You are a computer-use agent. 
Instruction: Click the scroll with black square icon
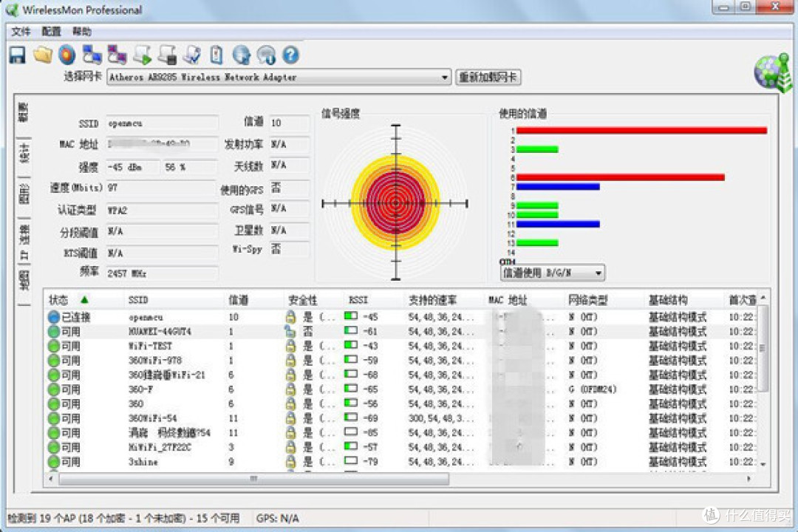point(168,55)
